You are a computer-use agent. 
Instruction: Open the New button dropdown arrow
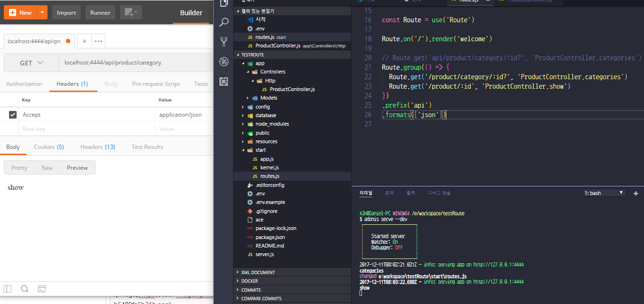[x=43, y=12]
